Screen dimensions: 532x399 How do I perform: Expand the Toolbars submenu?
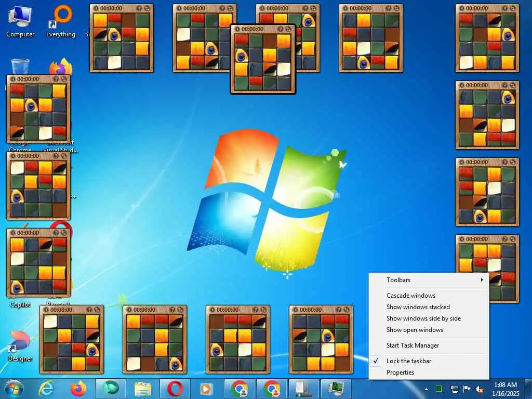(x=429, y=280)
